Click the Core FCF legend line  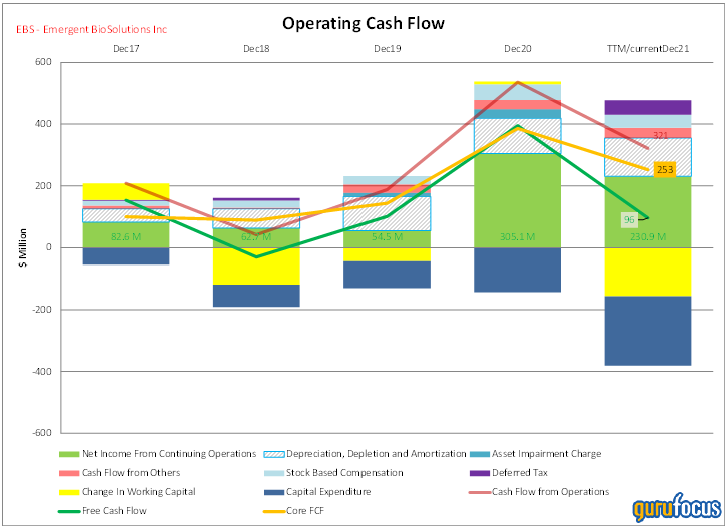[274, 511]
